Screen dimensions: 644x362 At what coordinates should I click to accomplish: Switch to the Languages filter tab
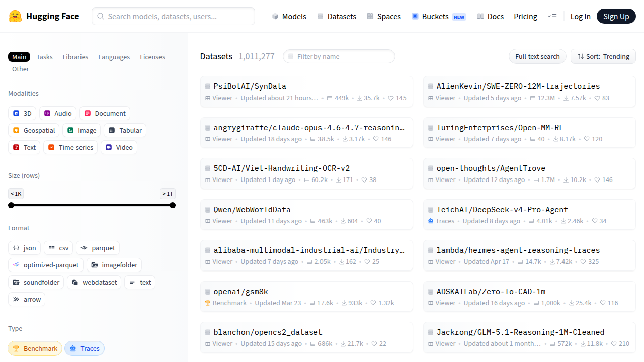click(114, 57)
